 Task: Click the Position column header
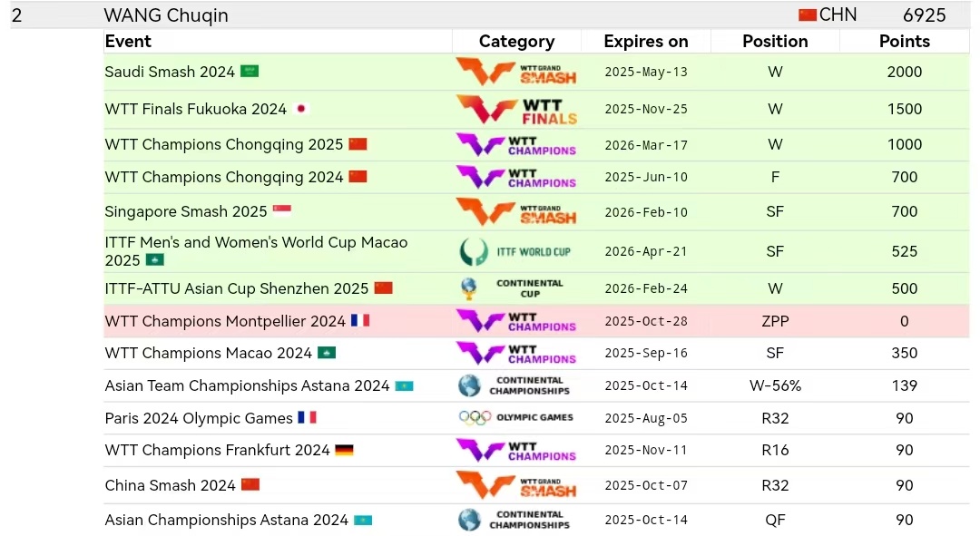point(774,41)
